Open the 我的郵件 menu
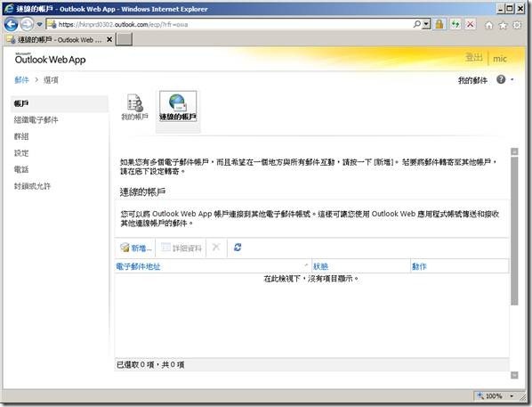The height and width of the screenshot is (407, 532). 472,80
